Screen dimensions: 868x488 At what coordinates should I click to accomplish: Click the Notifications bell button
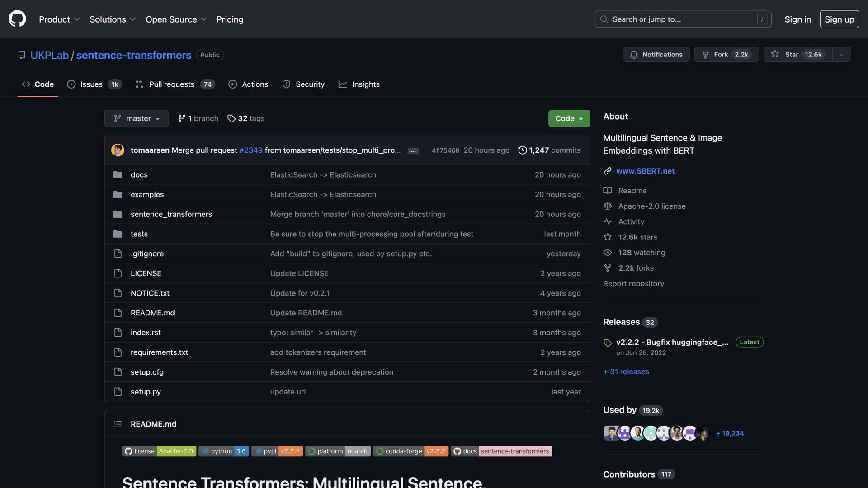[x=656, y=54]
